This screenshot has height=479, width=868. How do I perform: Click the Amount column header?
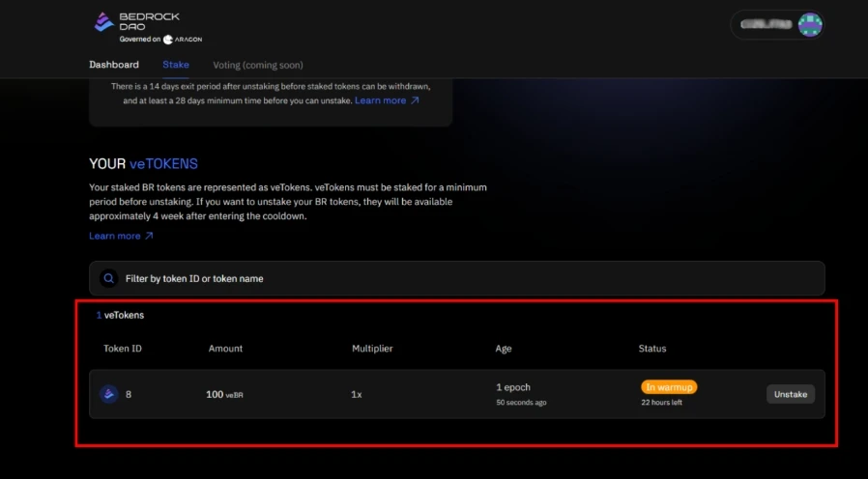[x=225, y=349]
